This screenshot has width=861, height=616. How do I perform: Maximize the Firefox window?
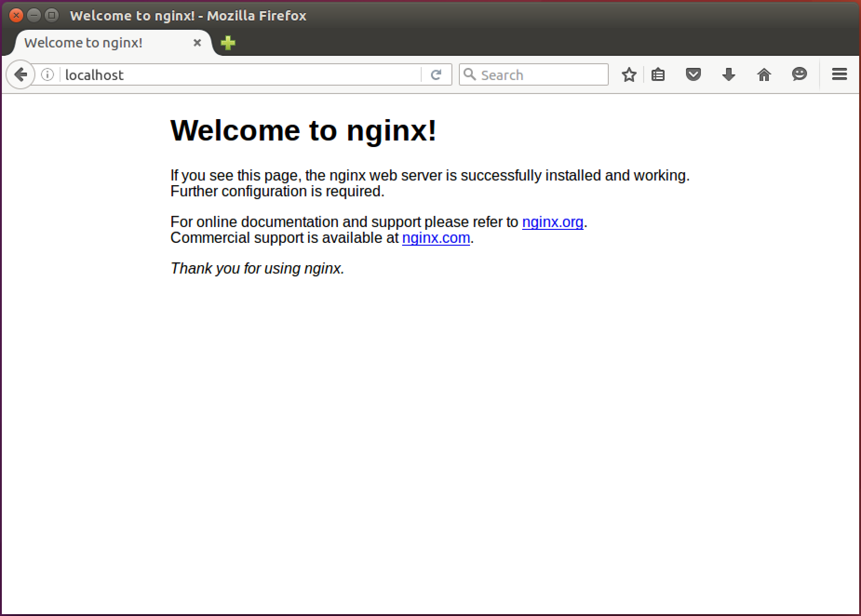pyautogui.click(x=52, y=15)
